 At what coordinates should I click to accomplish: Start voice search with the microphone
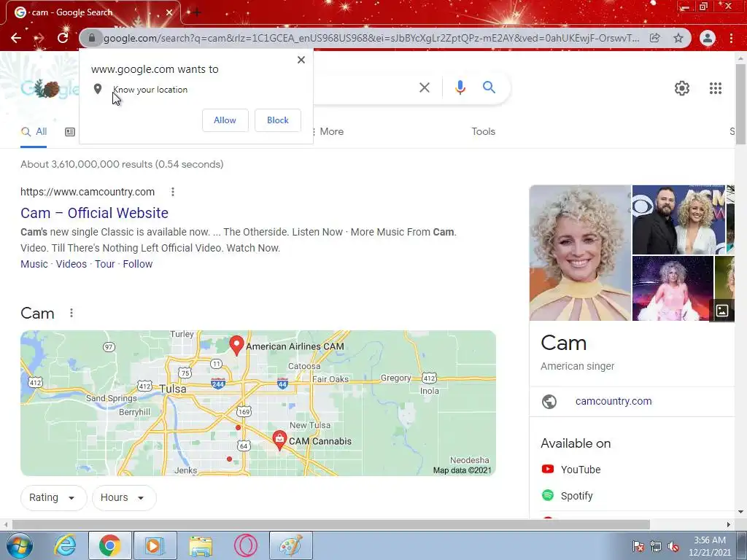[x=460, y=87]
